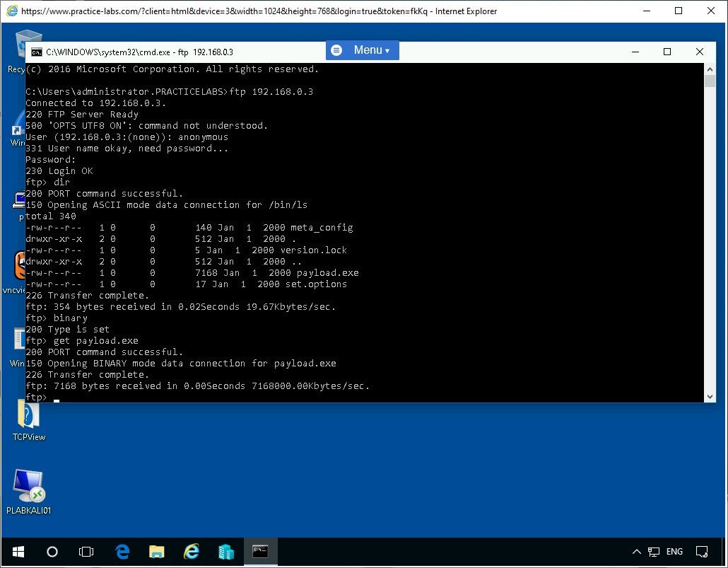Image resolution: width=728 pixels, height=568 pixels.
Task: Click the cmd scrollbar down arrow
Action: 710,397
